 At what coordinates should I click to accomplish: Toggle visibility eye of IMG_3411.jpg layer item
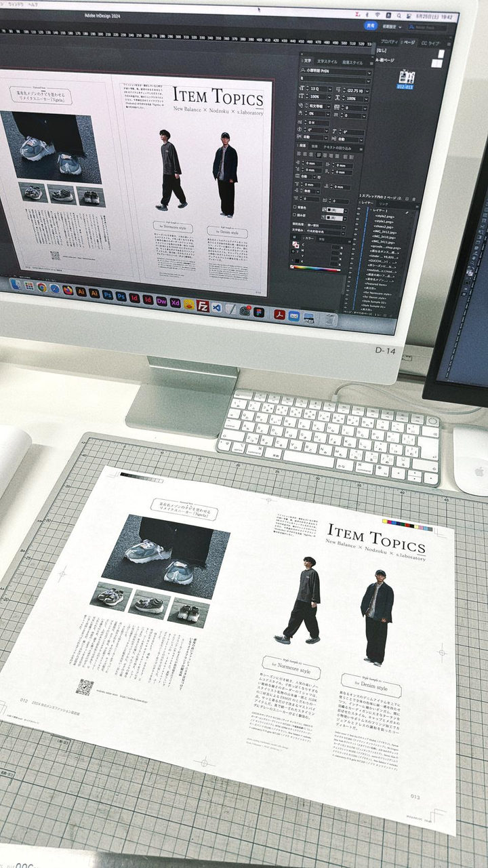(x=355, y=239)
